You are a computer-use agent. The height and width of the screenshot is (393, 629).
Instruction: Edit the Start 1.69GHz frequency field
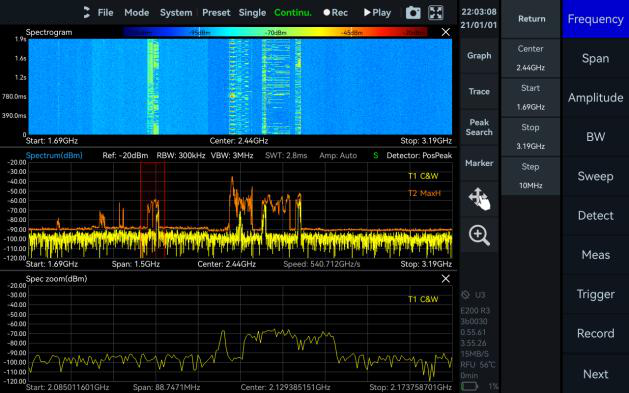tap(530, 97)
